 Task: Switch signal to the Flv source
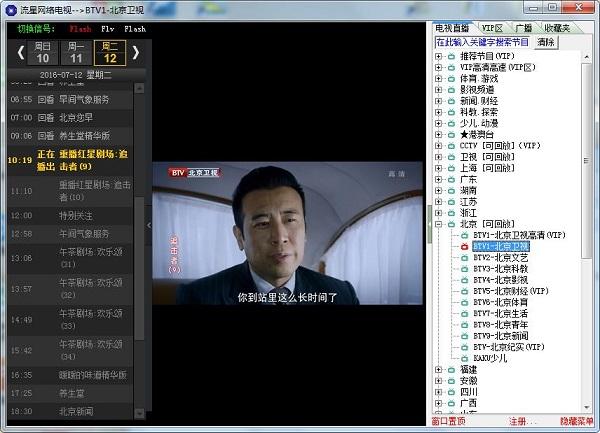coord(108,29)
